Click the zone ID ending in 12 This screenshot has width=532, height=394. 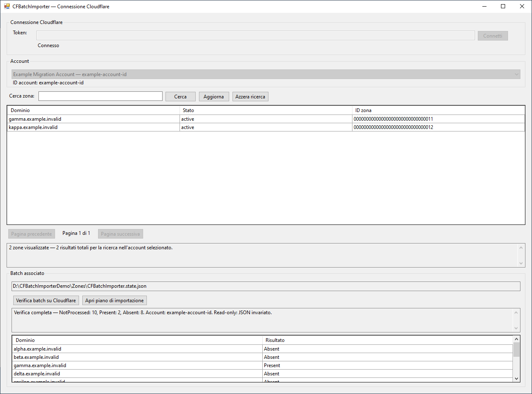click(x=393, y=127)
